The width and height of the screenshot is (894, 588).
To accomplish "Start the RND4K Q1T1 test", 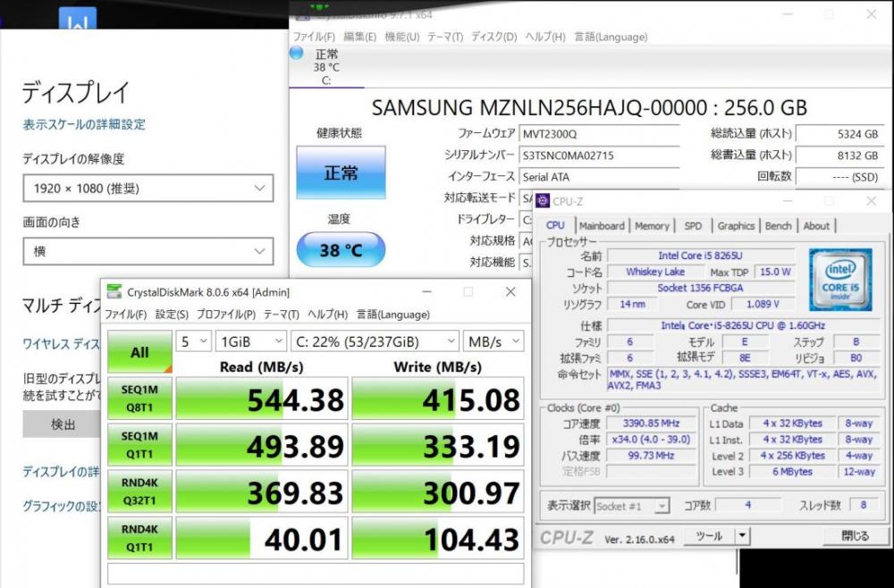I will pyautogui.click(x=139, y=539).
